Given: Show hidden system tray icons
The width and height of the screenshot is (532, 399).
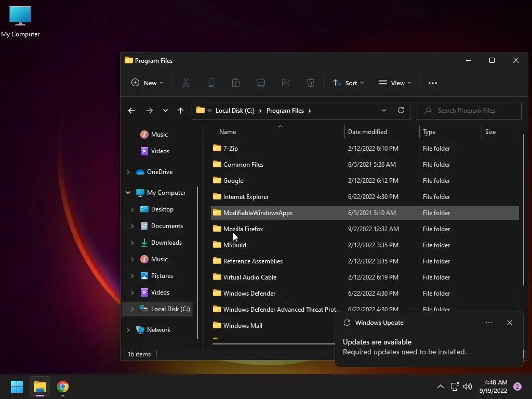Looking at the screenshot, I should 441,386.
